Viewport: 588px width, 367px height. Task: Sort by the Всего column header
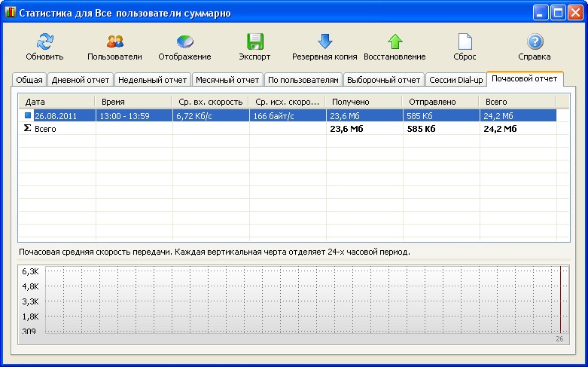[x=517, y=102]
